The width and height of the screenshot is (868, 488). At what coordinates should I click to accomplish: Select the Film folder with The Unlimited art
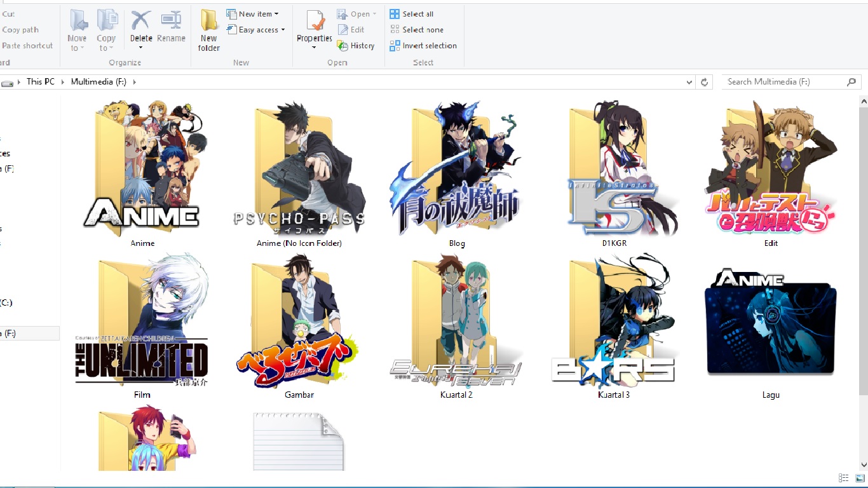142,321
